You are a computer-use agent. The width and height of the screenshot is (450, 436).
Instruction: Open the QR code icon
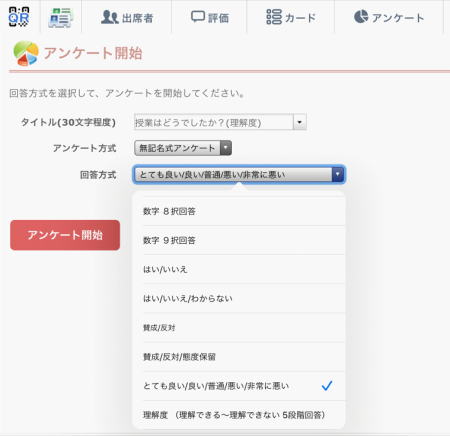19,16
